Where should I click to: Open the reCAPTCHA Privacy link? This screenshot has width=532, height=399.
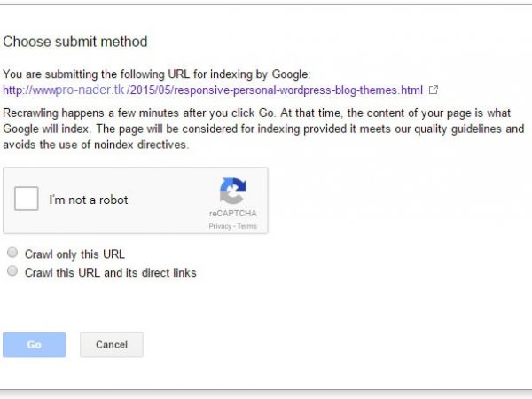click(220, 226)
